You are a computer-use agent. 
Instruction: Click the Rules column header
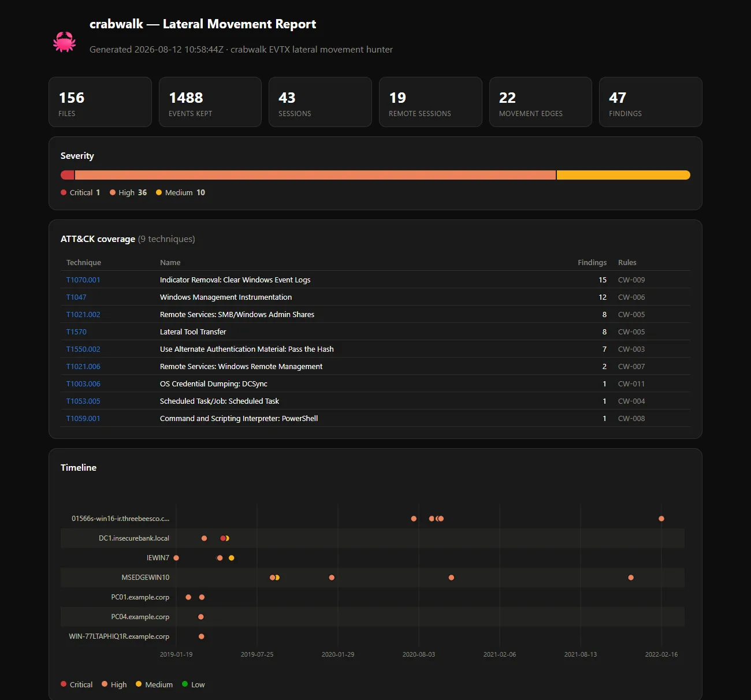coord(627,263)
